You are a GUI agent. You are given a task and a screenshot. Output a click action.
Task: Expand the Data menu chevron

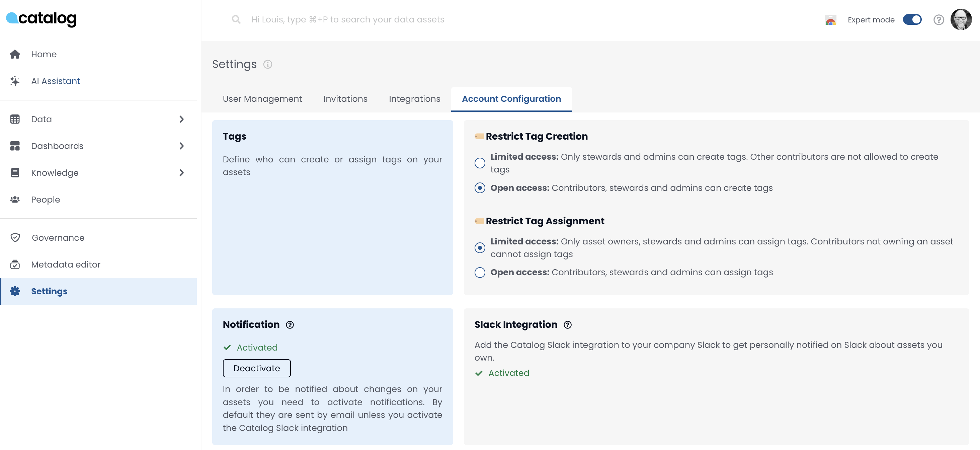tap(181, 119)
